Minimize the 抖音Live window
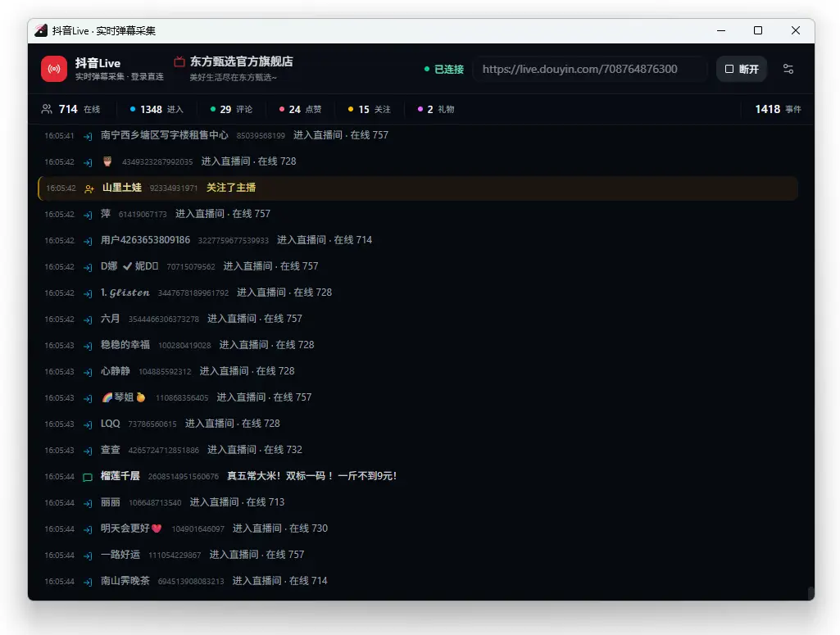Viewport: 840px width, 635px height. (721, 30)
